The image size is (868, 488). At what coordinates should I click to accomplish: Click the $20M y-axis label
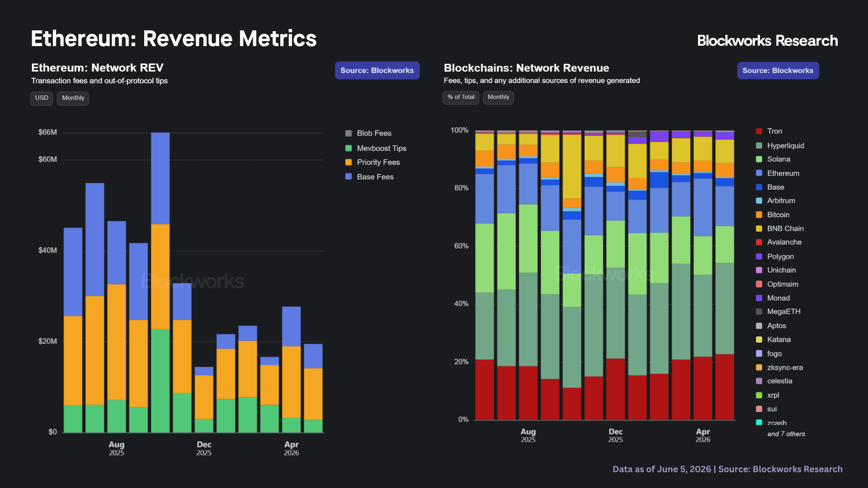(x=47, y=341)
